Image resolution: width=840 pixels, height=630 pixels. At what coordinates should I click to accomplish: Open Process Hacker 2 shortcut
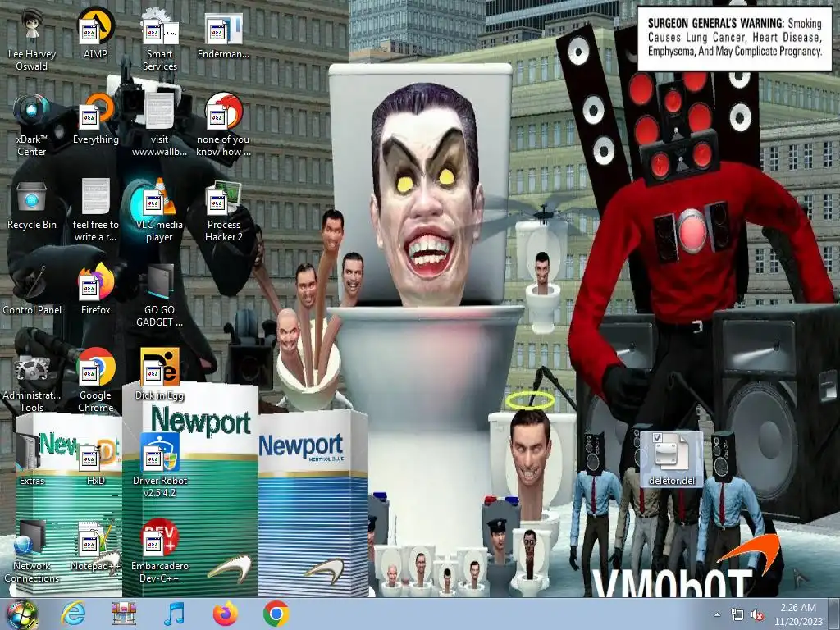[x=223, y=211]
